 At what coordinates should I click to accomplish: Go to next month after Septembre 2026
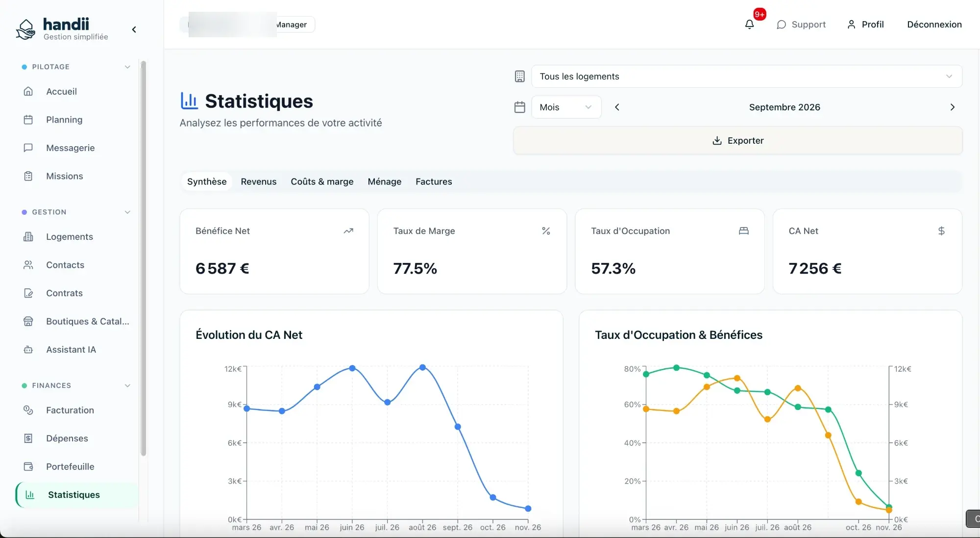pyautogui.click(x=953, y=107)
